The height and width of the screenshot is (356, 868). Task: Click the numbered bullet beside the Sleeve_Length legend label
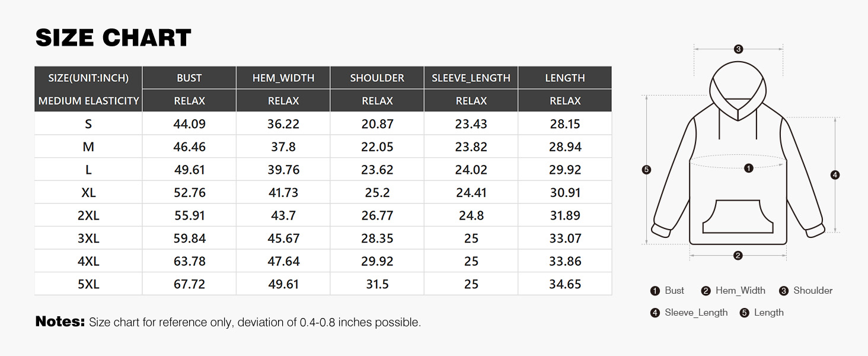click(x=655, y=313)
